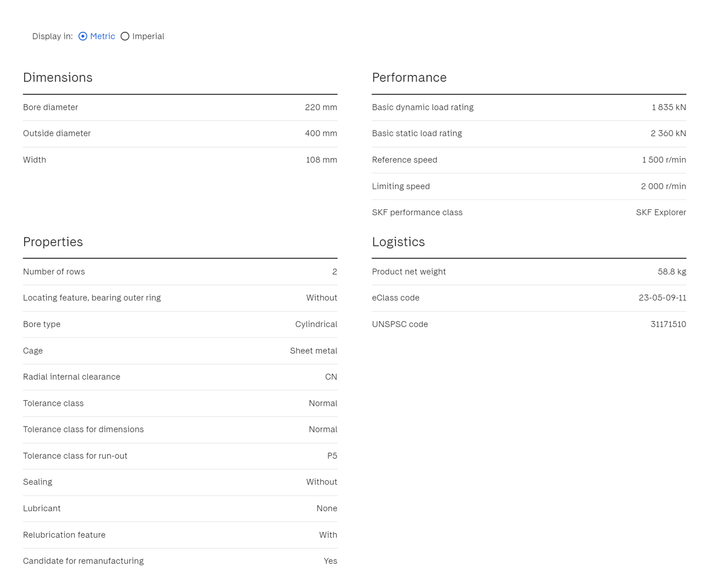Click the Width value 108 mm
The image size is (712, 588).
click(321, 160)
